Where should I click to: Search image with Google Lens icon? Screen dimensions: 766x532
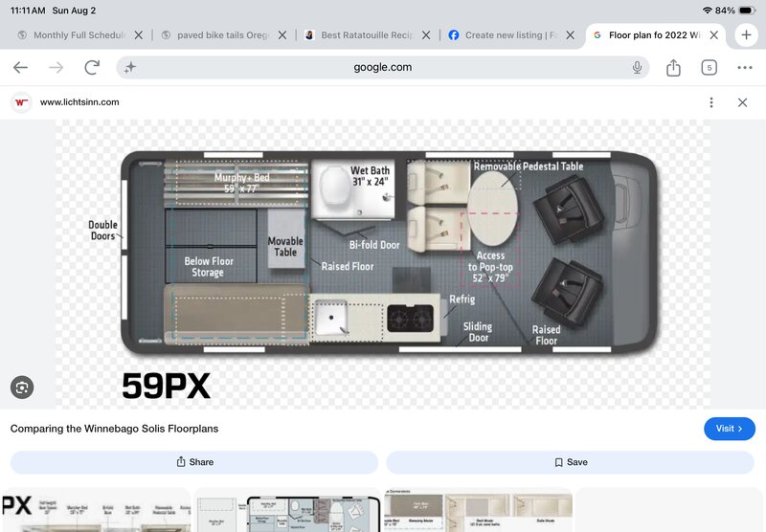22,388
